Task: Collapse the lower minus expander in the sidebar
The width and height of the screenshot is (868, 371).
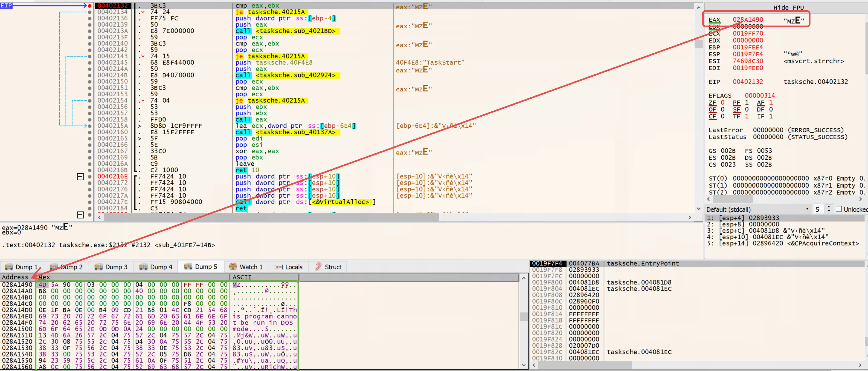Action: (80, 215)
